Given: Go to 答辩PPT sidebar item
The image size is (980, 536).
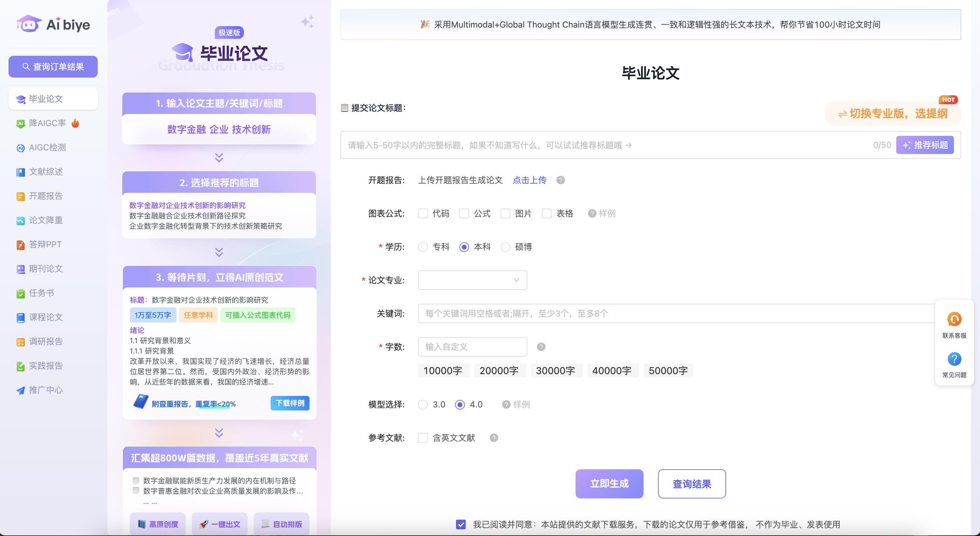Looking at the screenshot, I should (45, 244).
